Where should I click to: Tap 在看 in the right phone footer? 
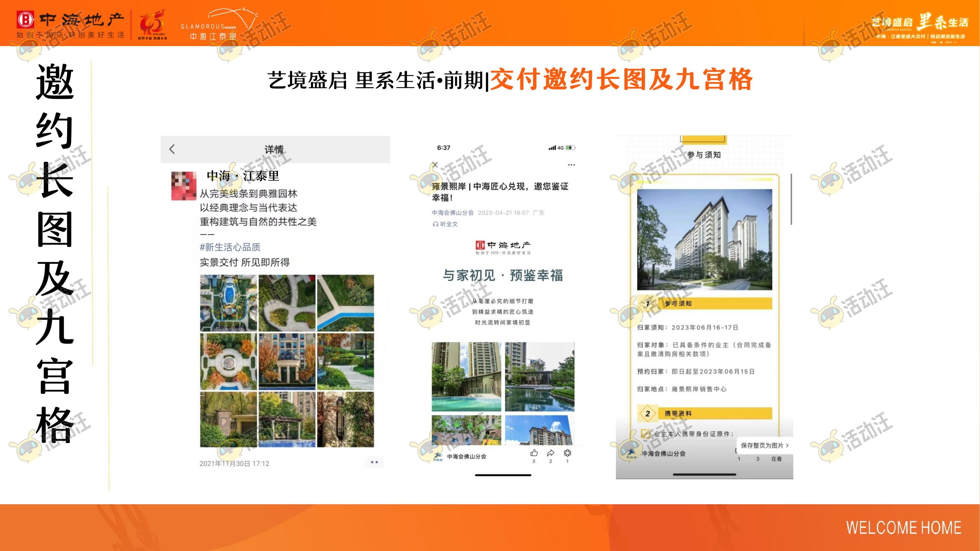[777, 459]
